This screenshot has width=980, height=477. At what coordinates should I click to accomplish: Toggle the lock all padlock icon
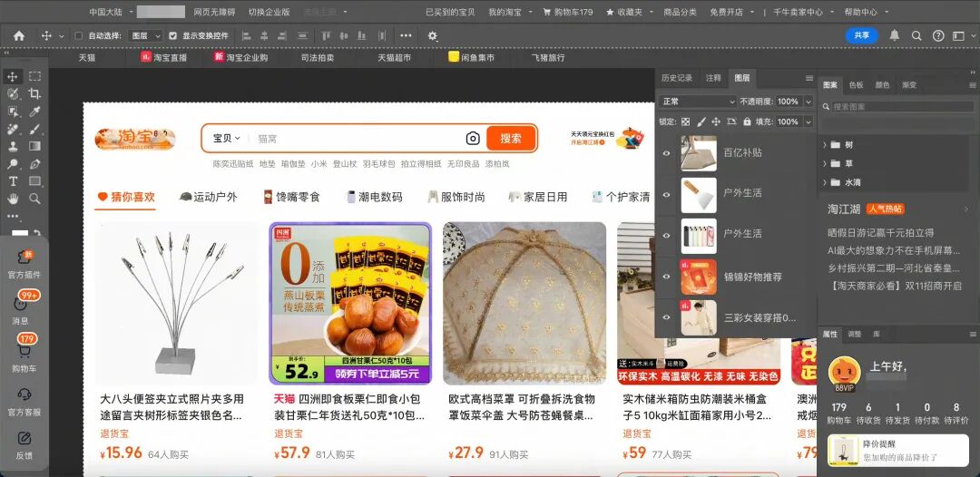[x=746, y=122]
